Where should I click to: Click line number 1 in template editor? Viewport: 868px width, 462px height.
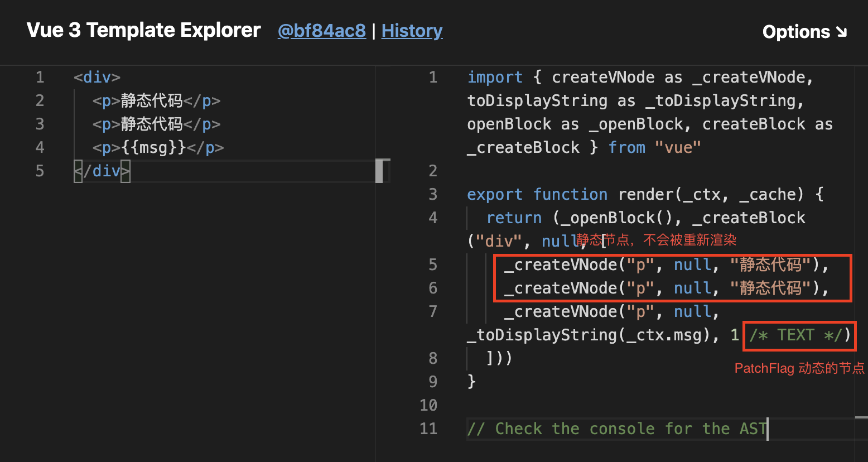click(40, 77)
